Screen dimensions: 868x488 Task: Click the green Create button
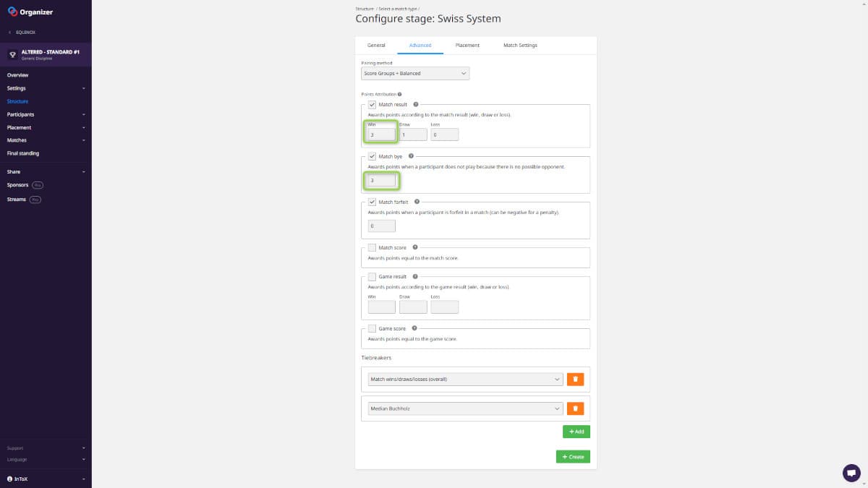pos(573,457)
